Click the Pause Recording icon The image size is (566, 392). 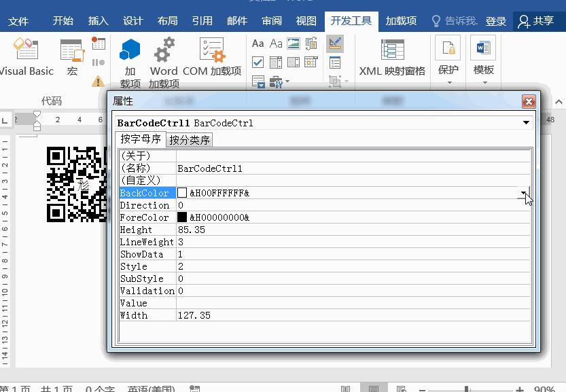pos(98,63)
